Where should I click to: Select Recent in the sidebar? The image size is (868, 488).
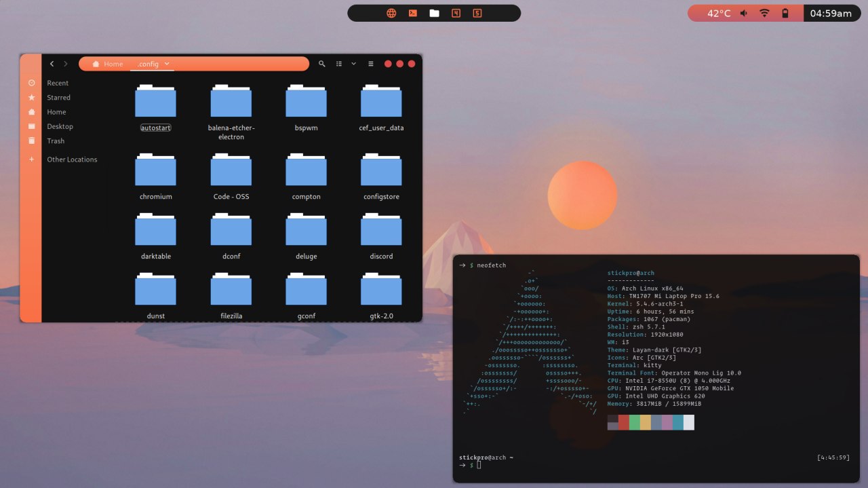coord(58,83)
